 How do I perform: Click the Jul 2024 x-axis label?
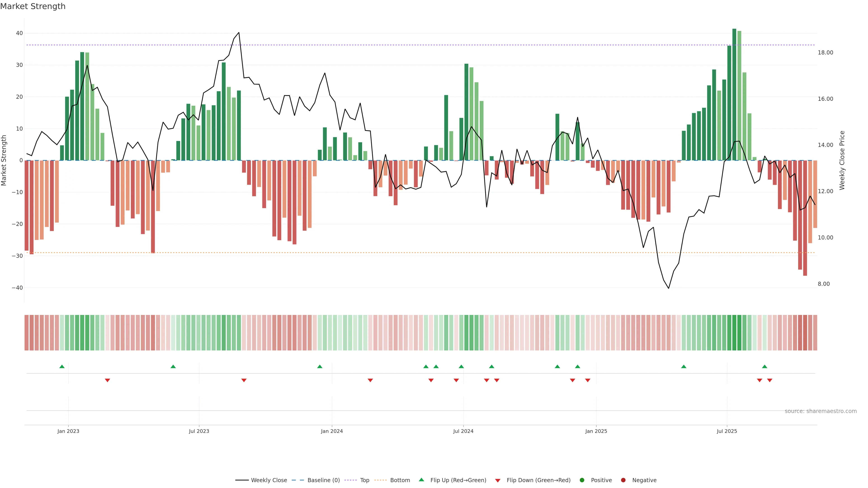[463, 431]
